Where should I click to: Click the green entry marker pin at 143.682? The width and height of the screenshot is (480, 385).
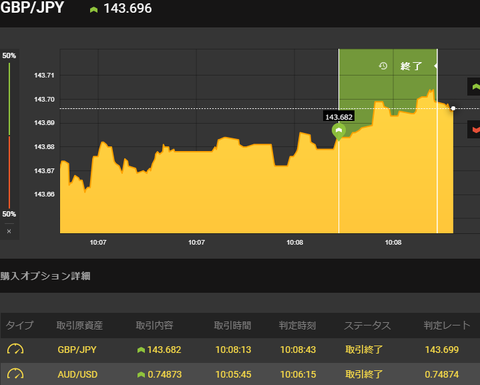(339, 132)
